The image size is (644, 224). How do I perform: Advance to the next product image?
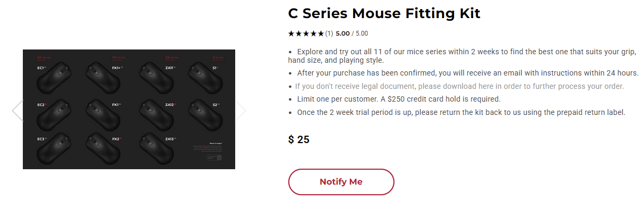[241, 111]
